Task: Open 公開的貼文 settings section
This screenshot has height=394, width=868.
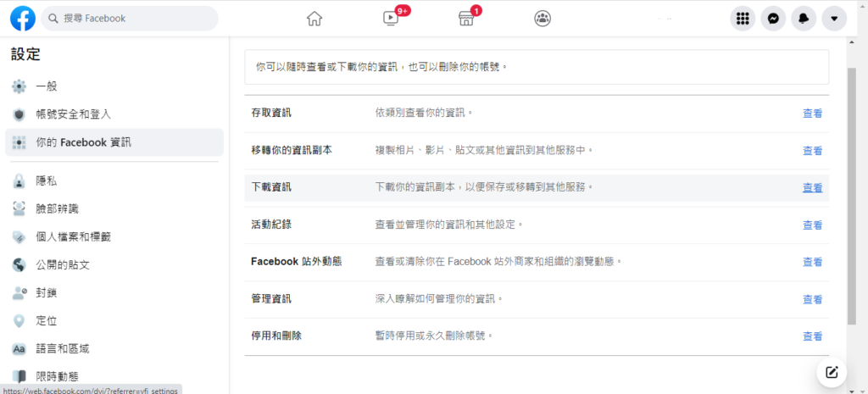Action: pos(114,265)
